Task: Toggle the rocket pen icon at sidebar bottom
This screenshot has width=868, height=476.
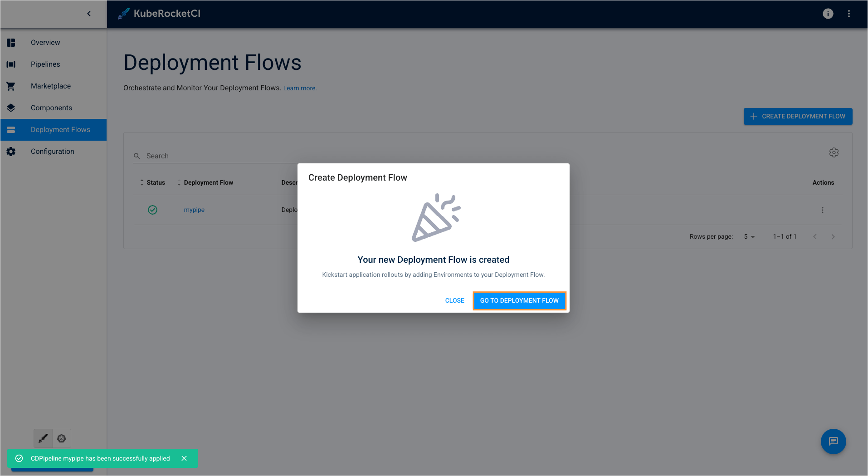Action: 43,438
